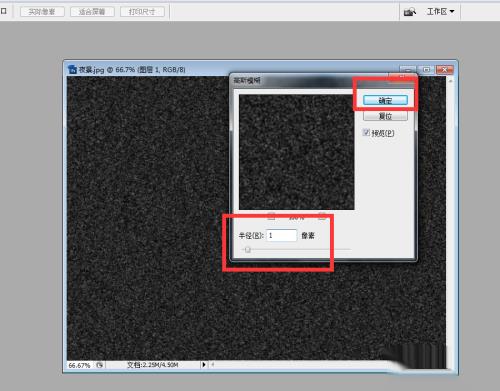
Task: Close the document window
Action: pos(444,69)
